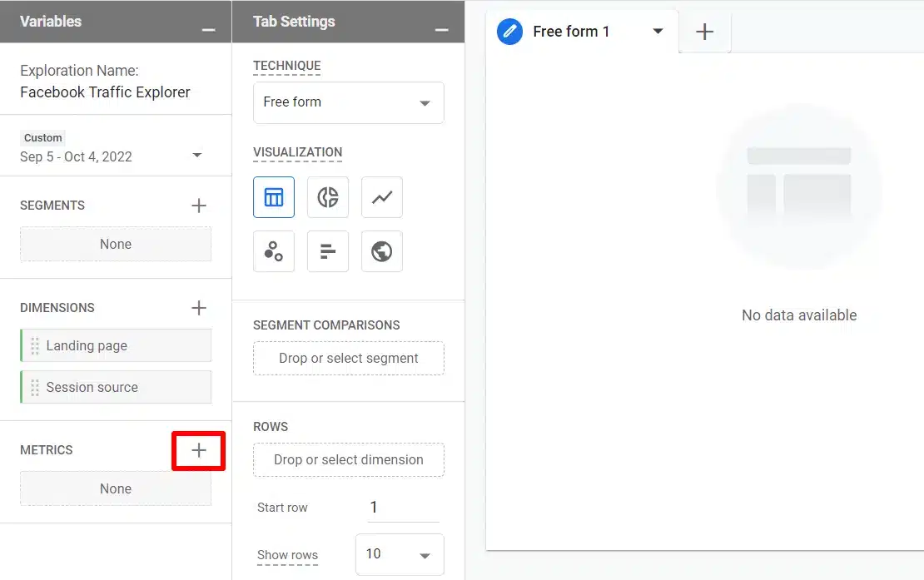The width and height of the screenshot is (924, 580).
Task: Choose the donut chart visualization
Action: [328, 197]
